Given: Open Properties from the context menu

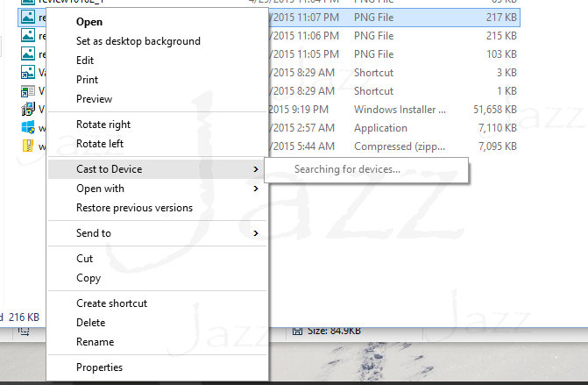Looking at the screenshot, I should [x=99, y=367].
